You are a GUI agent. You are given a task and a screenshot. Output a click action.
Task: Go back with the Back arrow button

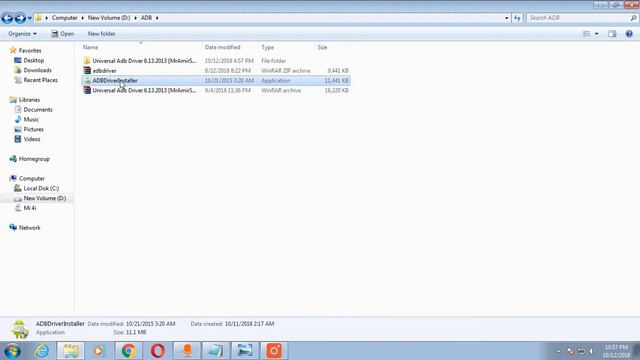(7, 18)
